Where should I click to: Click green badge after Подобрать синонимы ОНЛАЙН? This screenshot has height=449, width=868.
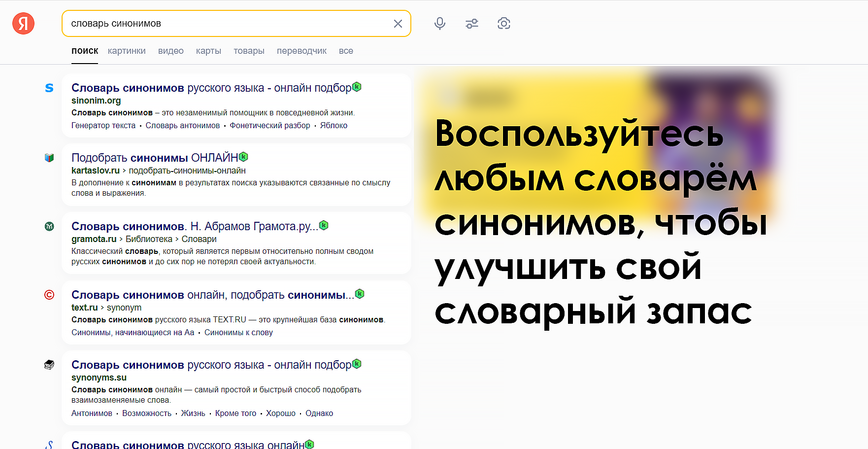pyautogui.click(x=243, y=157)
